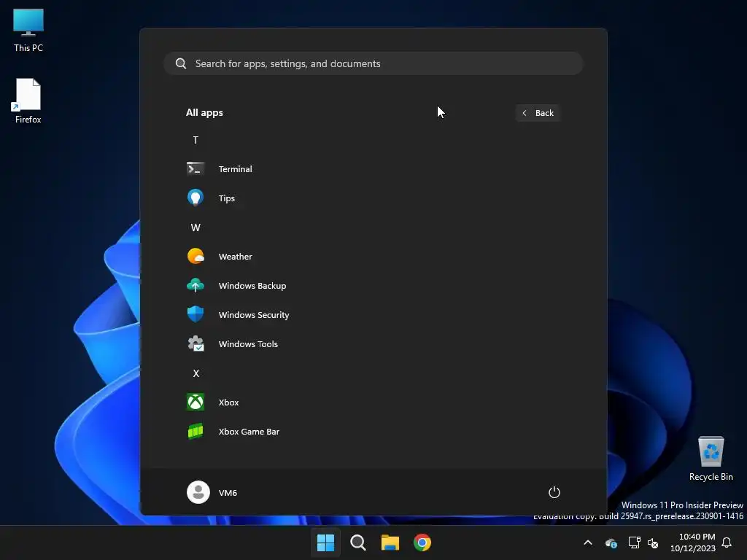Click the Windows Tools gear icon
This screenshot has width=747, height=560.
click(x=196, y=344)
